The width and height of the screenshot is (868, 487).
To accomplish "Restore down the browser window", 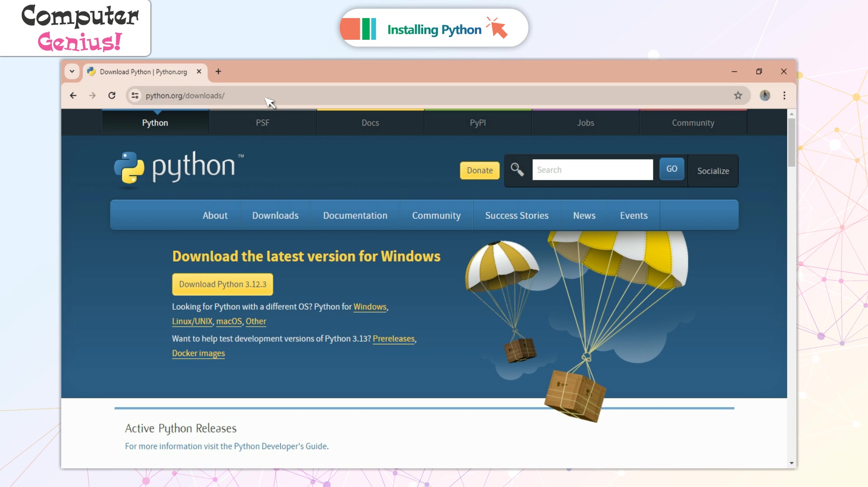I will point(759,71).
